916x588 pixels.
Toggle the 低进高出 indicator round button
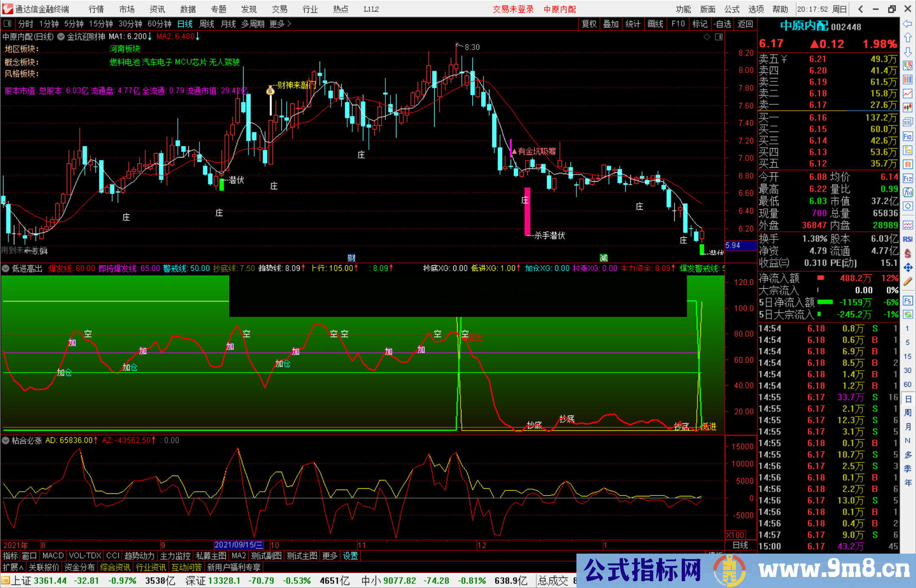[6, 268]
